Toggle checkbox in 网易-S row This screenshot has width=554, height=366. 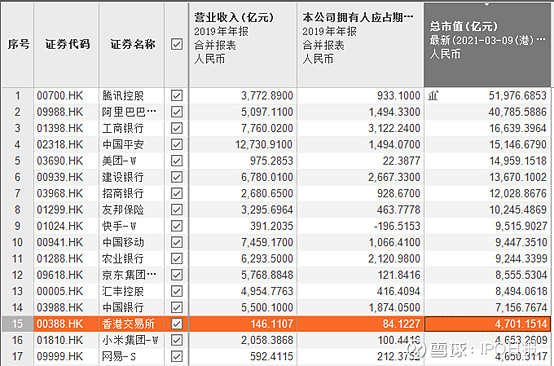(177, 356)
